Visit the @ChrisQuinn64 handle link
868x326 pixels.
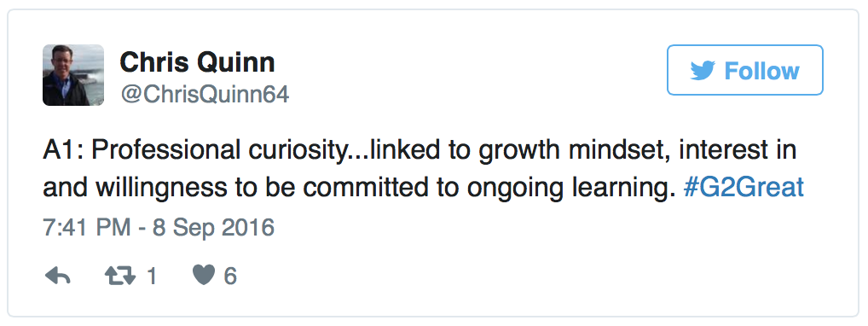(205, 95)
